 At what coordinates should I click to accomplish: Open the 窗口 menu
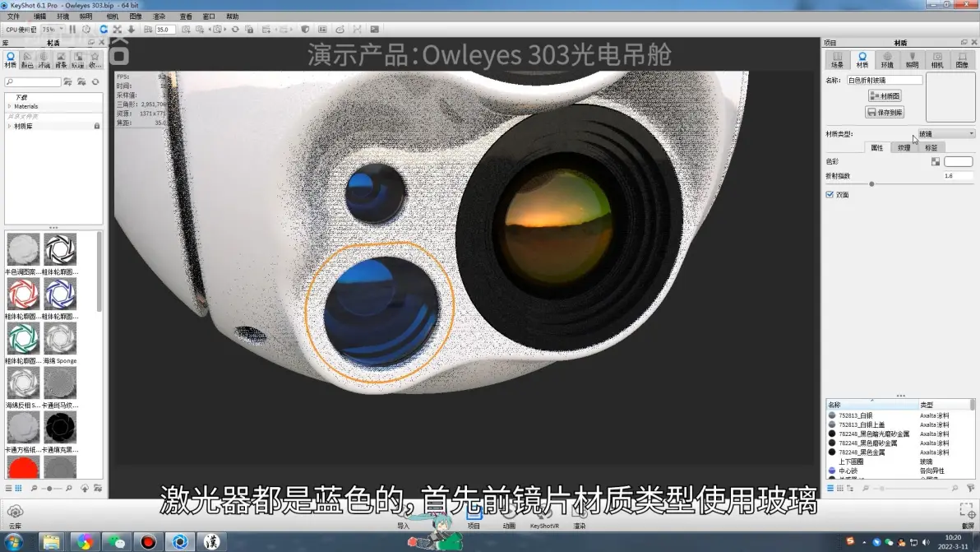coord(209,16)
